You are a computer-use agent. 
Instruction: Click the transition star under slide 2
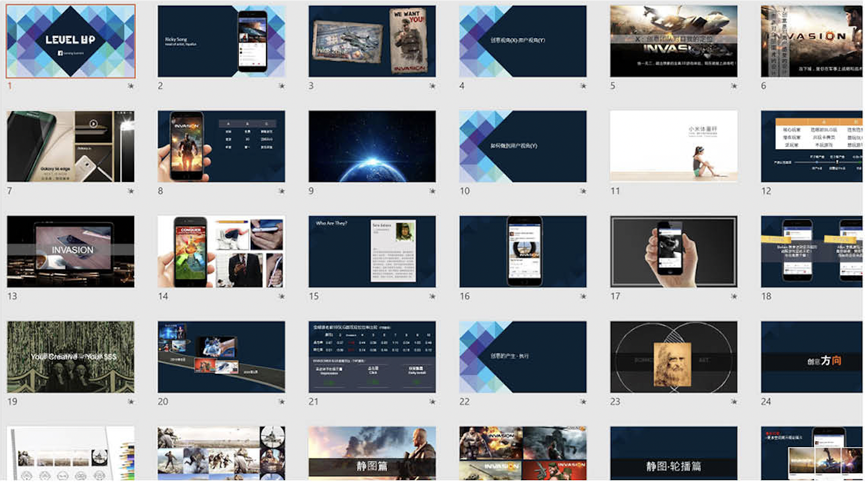tap(281, 86)
